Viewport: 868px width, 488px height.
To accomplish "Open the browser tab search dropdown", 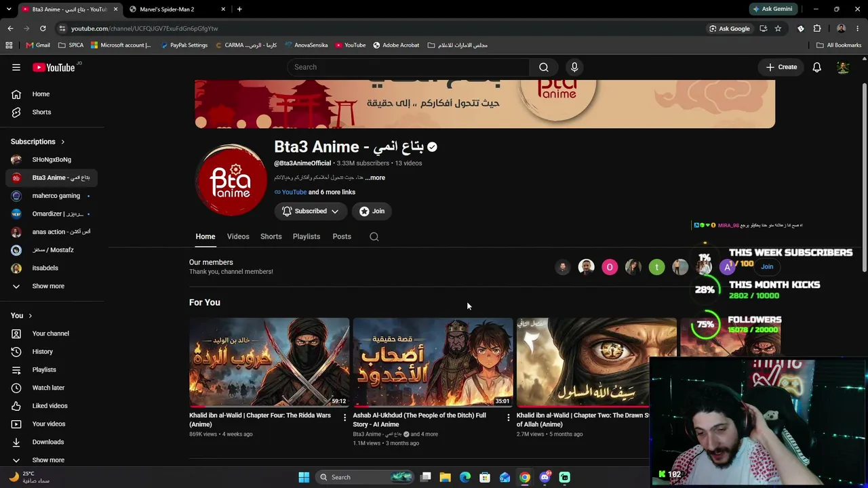I will tap(9, 9).
